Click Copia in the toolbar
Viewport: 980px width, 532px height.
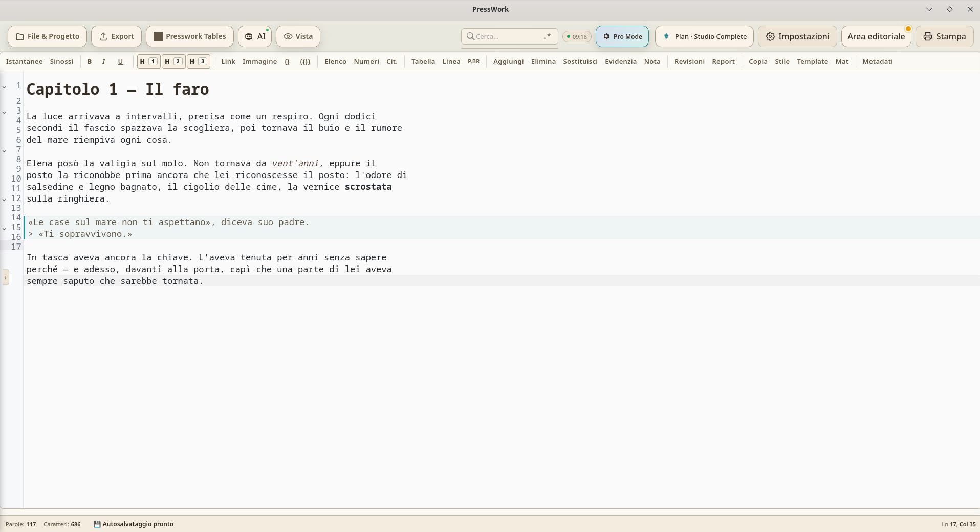point(758,61)
